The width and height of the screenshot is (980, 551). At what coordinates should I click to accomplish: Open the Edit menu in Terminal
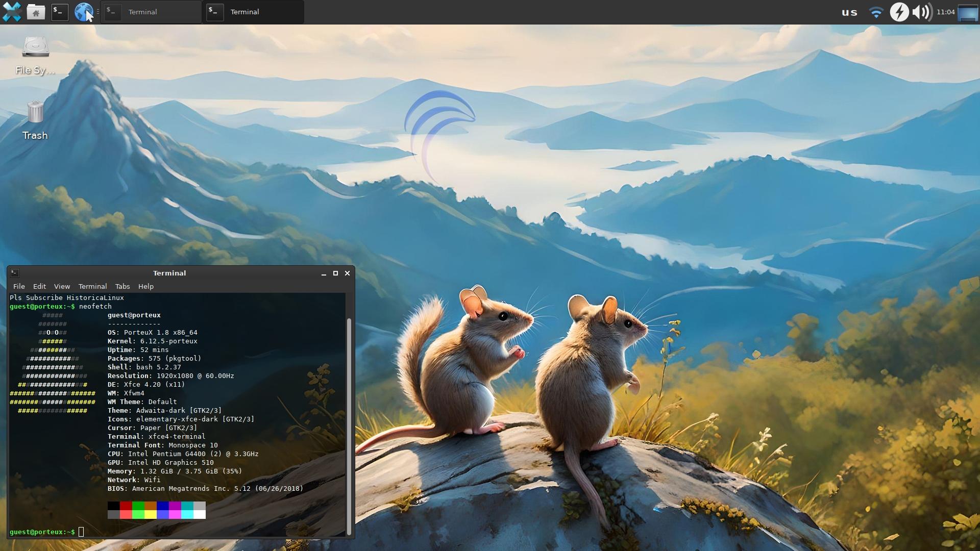coord(39,286)
